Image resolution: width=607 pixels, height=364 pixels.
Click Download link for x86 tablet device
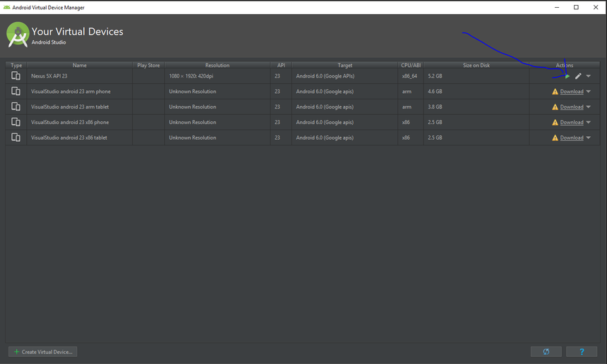(572, 138)
